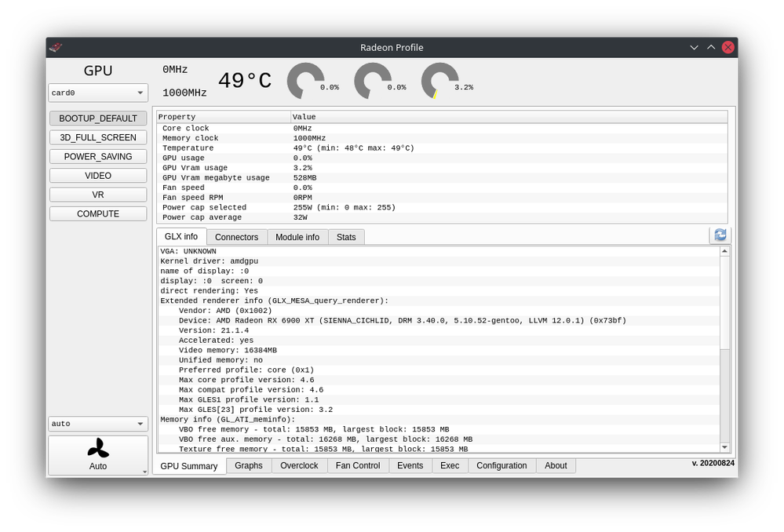Select the Power cap selected row

click(x=442, y=207)
